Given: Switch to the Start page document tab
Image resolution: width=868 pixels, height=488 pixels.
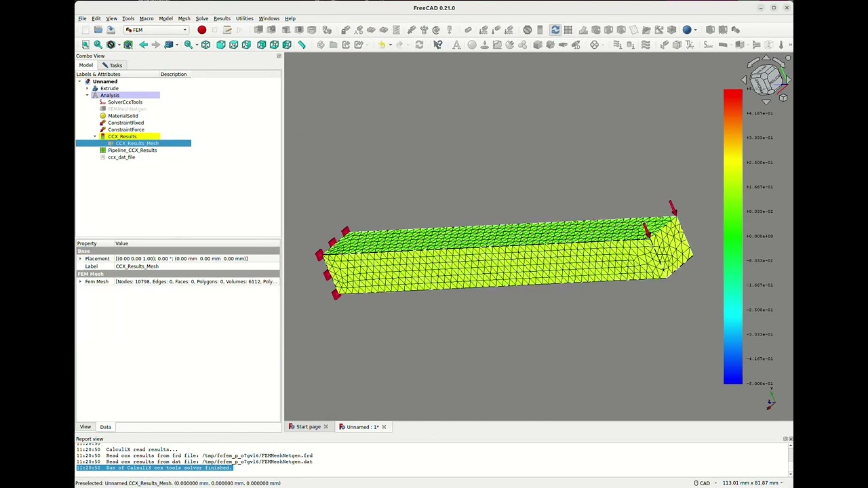Looking at the screenshot, I should tap(308, 427).
